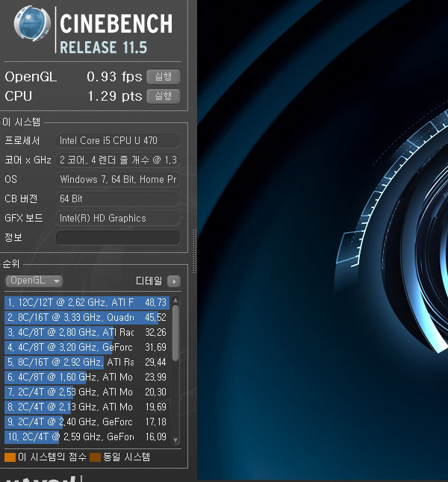Click the ranking list scroll up arrow
This screenshot has width=448, height=482.
tap(175, 301)
